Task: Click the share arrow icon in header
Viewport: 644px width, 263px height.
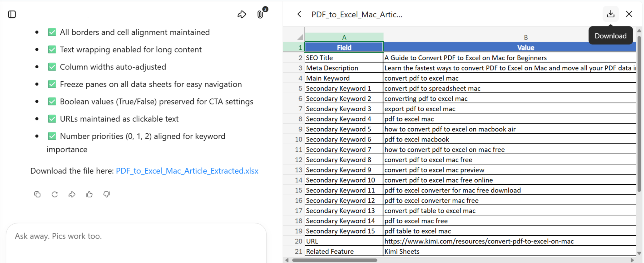Action: click(242, 14)
